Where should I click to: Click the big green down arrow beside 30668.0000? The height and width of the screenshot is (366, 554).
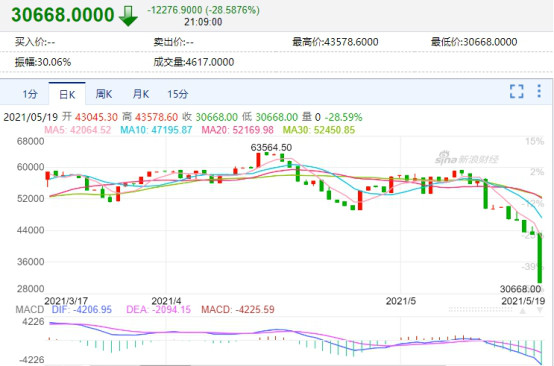click(128, 16)
